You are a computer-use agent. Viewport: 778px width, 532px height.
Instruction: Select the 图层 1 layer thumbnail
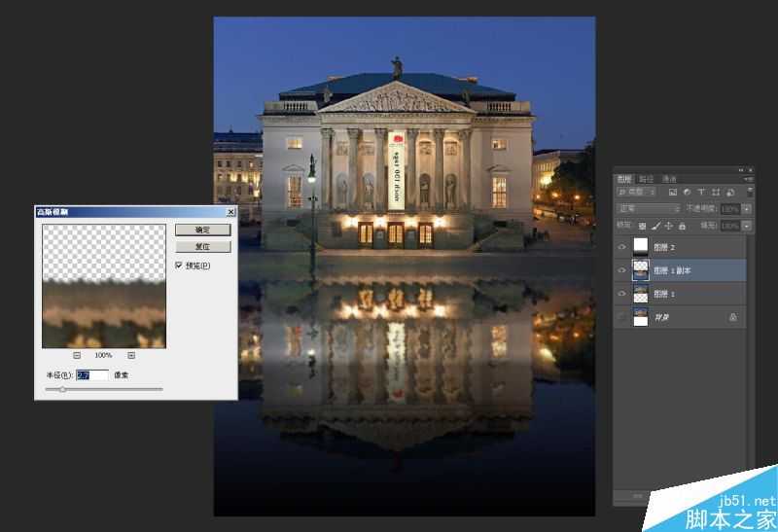[x=641, y=294]
